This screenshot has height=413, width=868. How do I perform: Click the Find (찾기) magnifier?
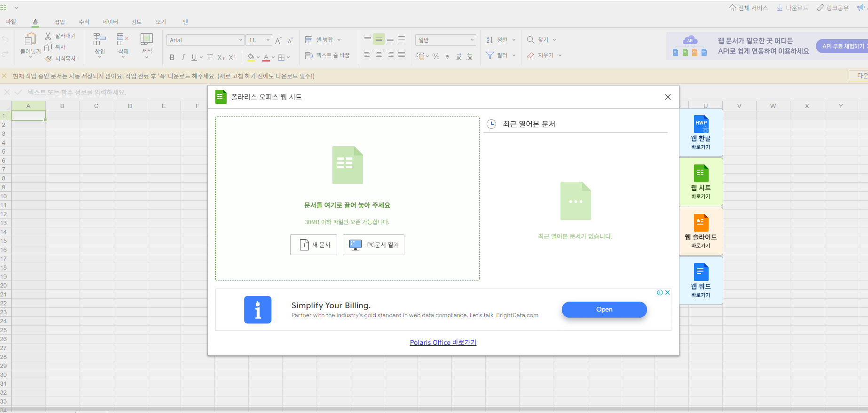(x=530, y=40)
